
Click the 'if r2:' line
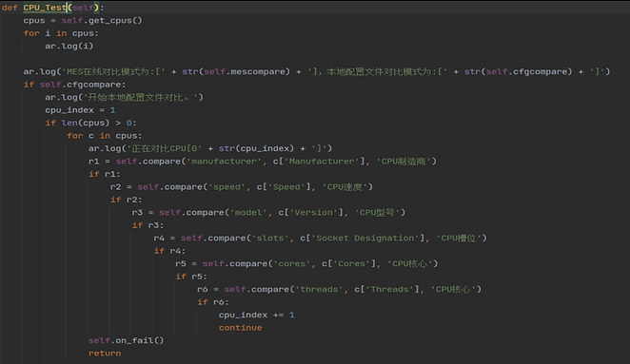[x=126, y=200]
